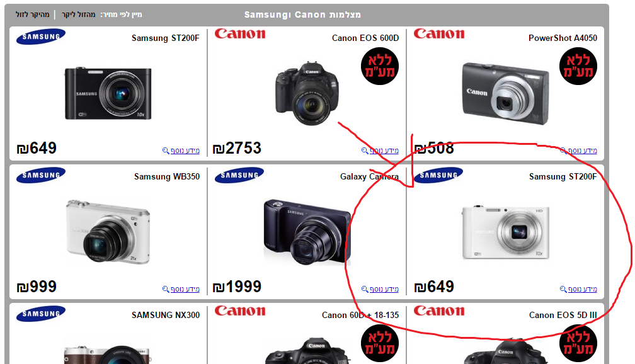Viewport: 635px width, 364px height.
Task: Click the Samsung logo above WB350 camera
Action: coord(40,175)
